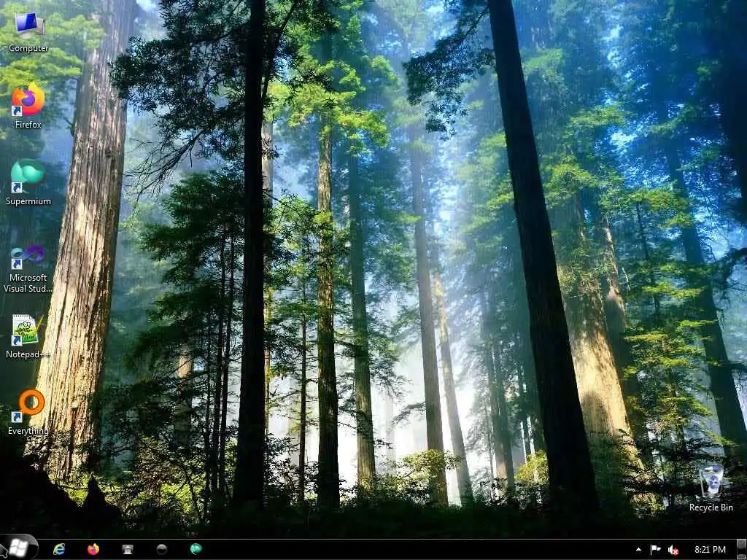
Task: Select the "Supermium" icon label
Action: click(28, 201)
